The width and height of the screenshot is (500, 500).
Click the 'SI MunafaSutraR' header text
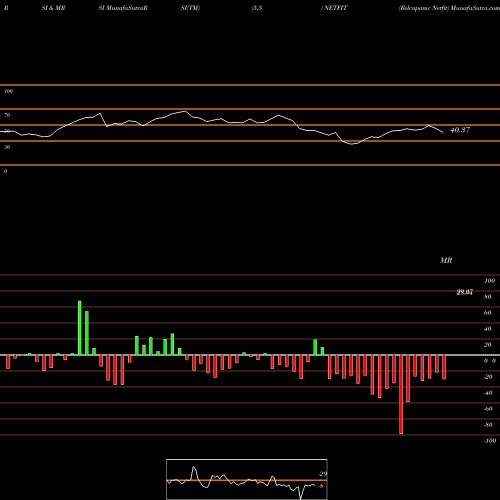pos(123,8)
